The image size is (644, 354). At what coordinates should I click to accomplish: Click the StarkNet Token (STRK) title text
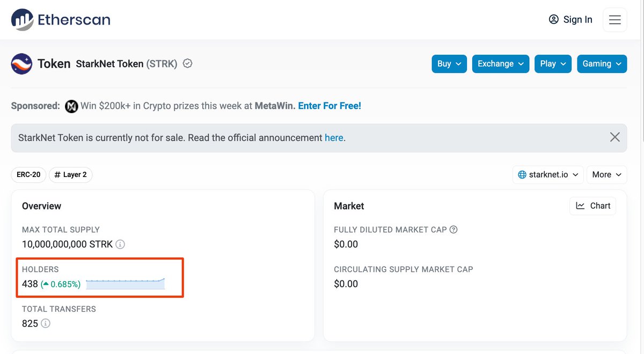point(127,64)
